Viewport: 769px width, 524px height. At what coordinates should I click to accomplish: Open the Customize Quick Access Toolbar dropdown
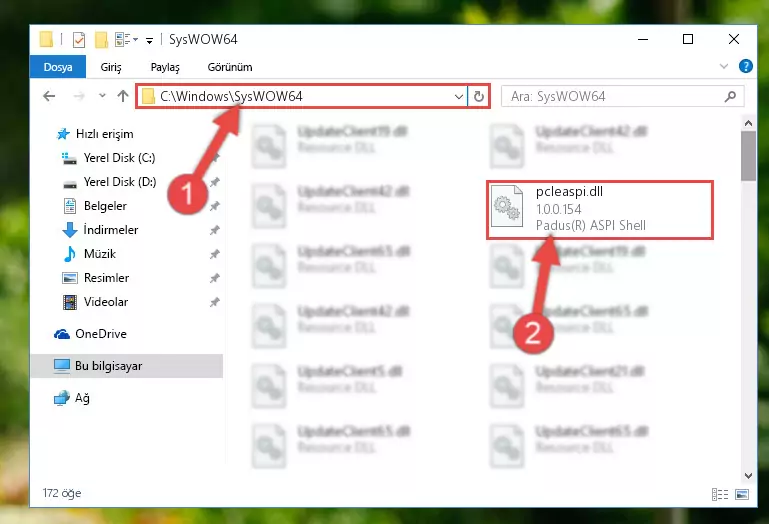click(149, 40)
